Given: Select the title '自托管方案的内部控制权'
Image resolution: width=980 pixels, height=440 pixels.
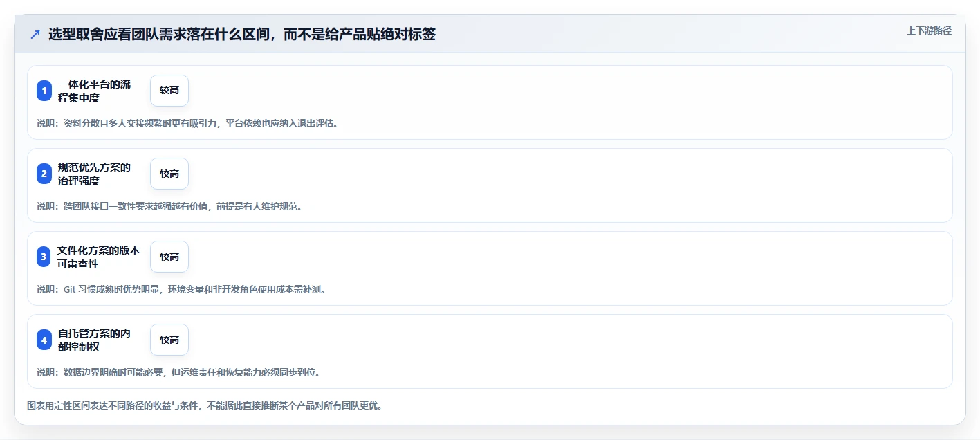Looking at the screenshot, I should 94,340.
